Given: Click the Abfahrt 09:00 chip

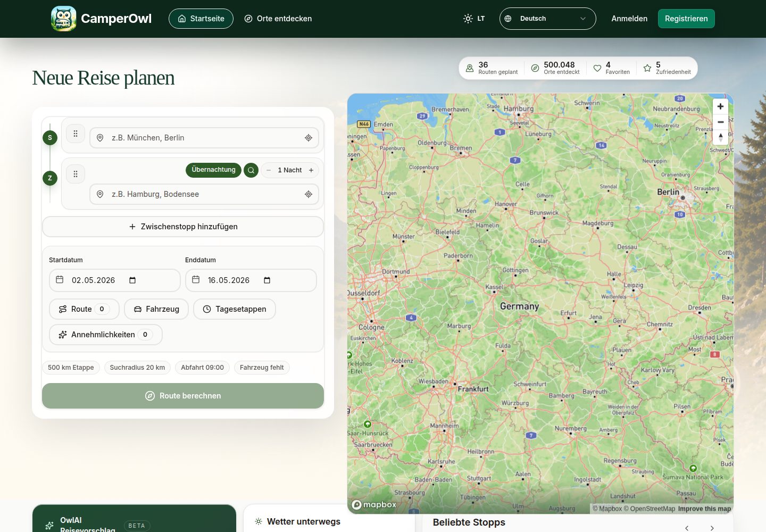Looking at the screenshot, I should (x=202, y=368).
